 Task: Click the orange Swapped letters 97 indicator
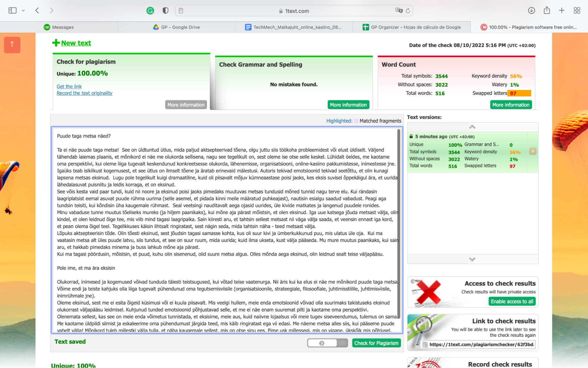[x=519, y=93]
